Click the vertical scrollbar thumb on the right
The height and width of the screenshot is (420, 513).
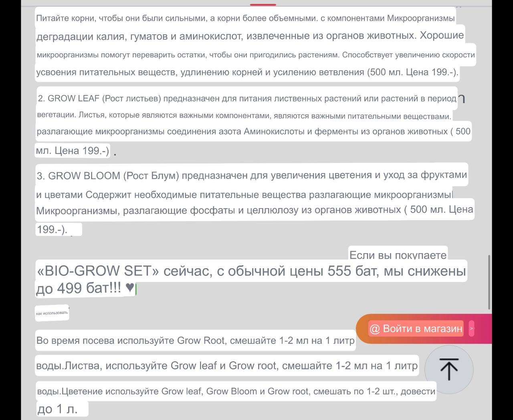point(489,282)
